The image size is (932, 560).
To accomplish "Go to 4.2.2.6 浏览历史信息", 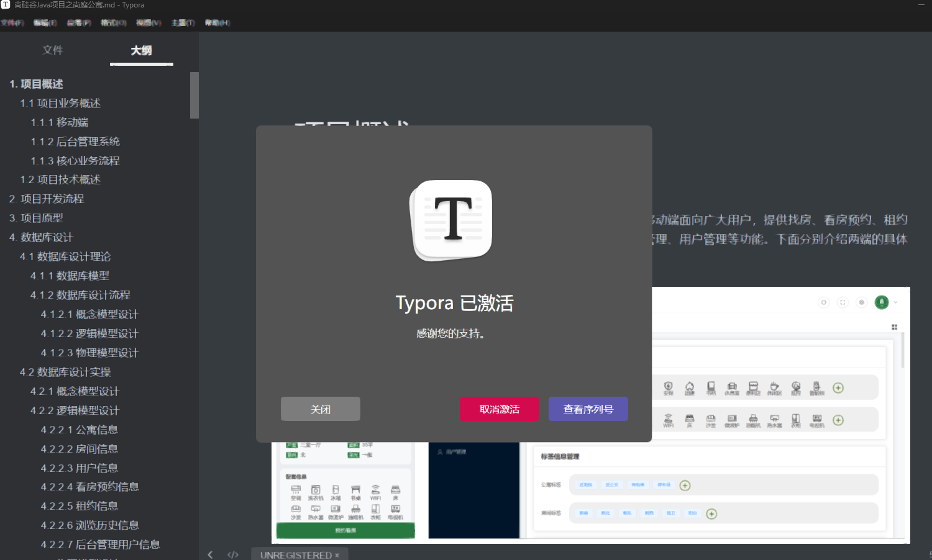I will click(x=90, y=525).
